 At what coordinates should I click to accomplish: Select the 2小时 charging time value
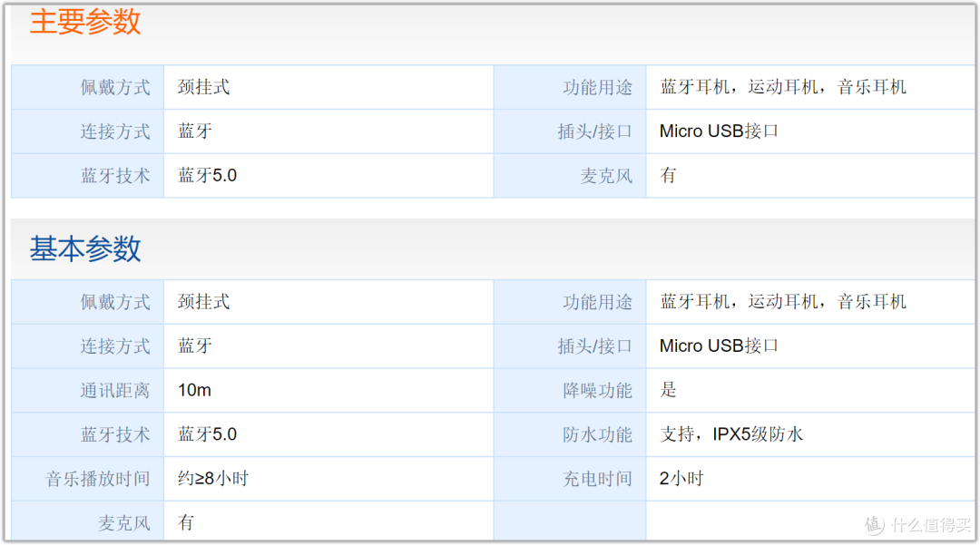(681, 478)
